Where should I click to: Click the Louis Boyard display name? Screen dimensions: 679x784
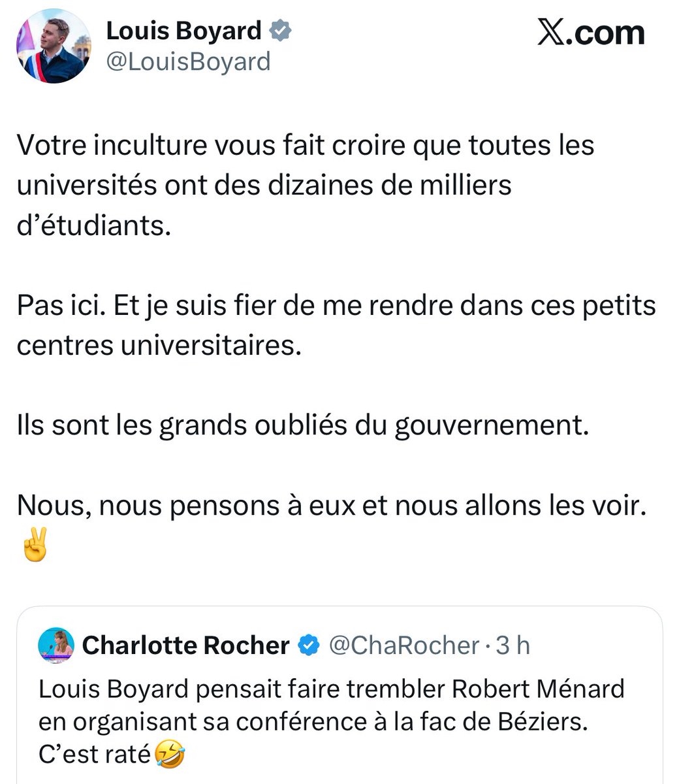pyautogui.click(x=183, y=30)
